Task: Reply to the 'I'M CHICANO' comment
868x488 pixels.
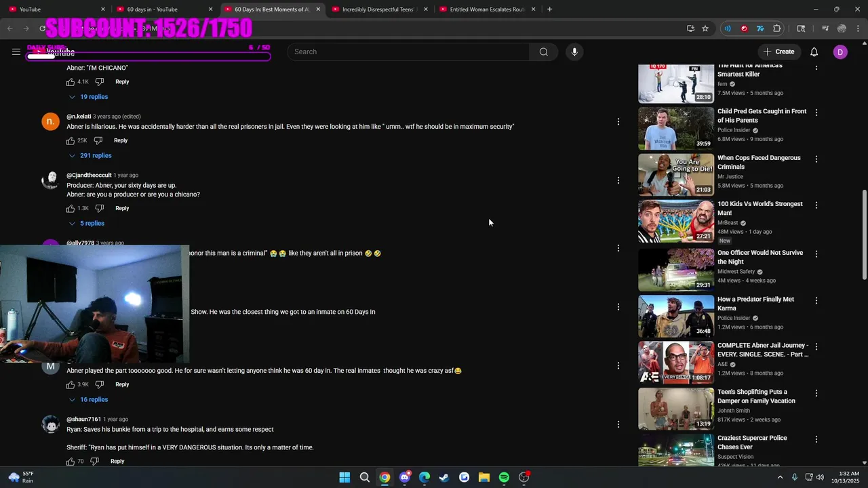Action: pos(122,81)
